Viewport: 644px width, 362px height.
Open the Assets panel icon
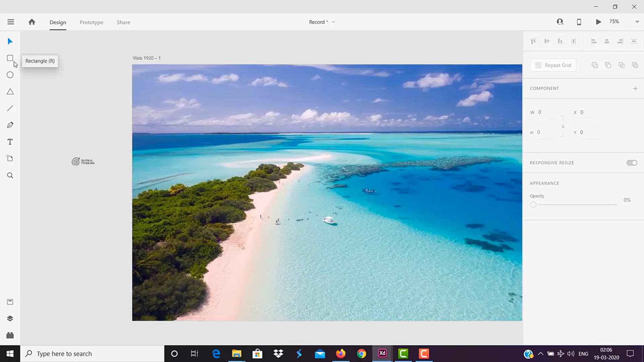click(x=10, y=302)
